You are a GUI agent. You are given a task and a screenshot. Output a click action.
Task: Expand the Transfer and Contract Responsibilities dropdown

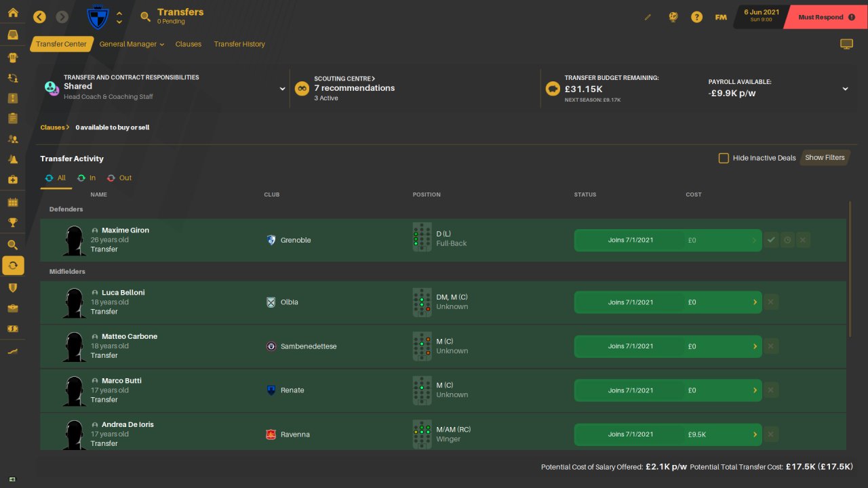282,88
